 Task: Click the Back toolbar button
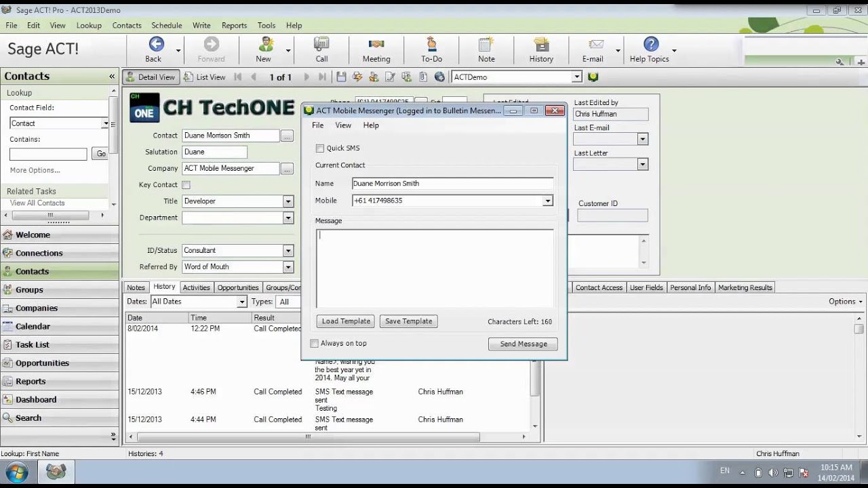pos(155,49)
